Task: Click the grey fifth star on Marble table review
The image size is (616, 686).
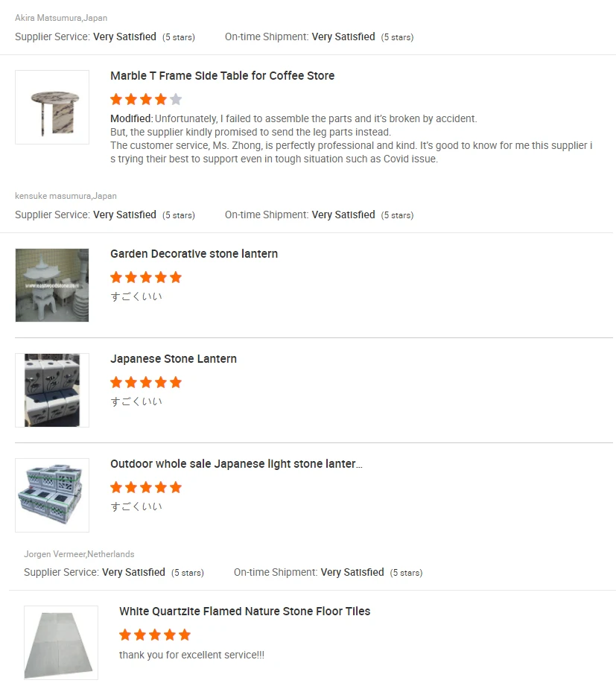Action: [176, 99]
